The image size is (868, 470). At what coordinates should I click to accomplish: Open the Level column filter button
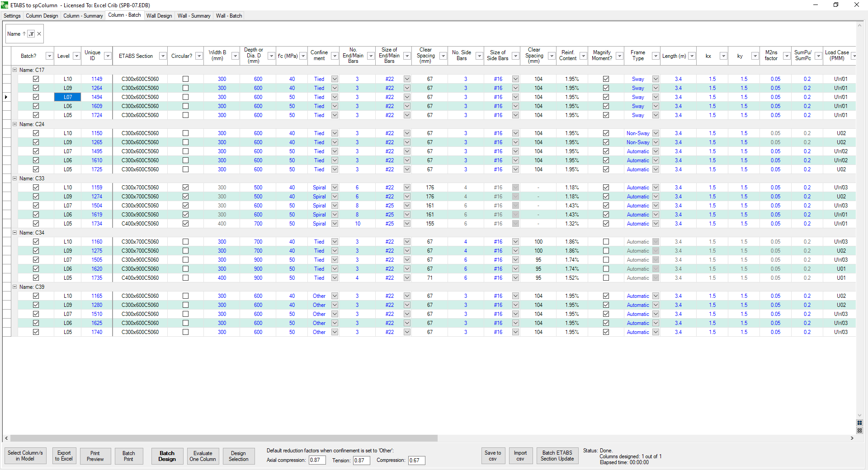pos(76,56)
